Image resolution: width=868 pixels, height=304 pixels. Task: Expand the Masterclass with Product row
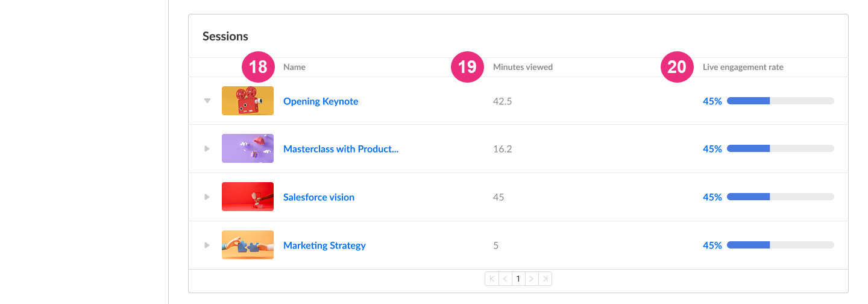[x=207, y=148]
